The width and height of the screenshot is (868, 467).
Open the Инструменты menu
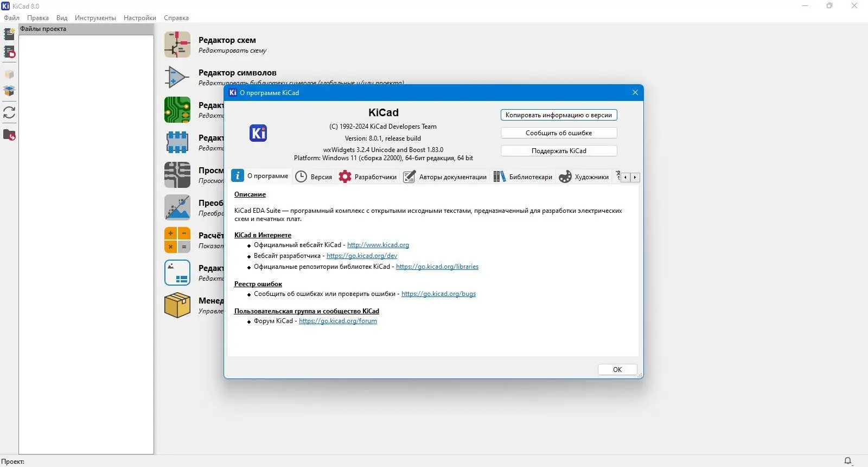coord(95,18)
